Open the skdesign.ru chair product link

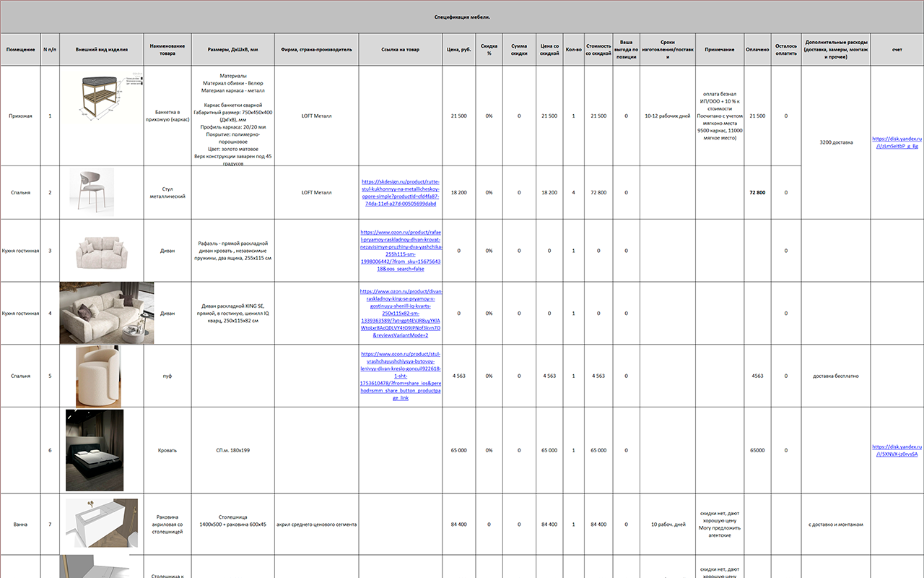400,193
